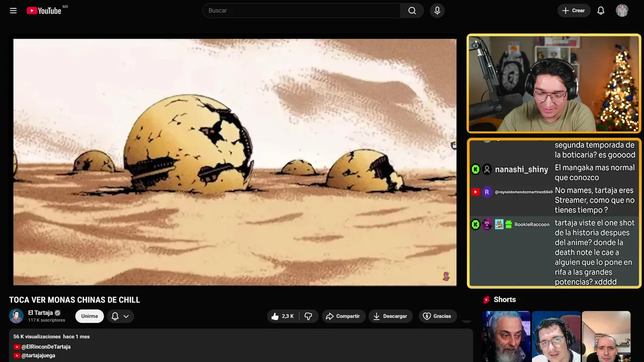Viewport: 644px width, 362px height.
Task: Click the Gracias button
Action: pyautogui.click(x=437, y=316)
